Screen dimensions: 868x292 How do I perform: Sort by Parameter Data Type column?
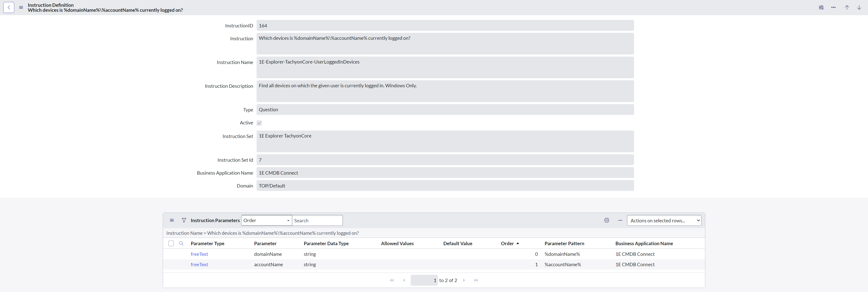(326, 243)
